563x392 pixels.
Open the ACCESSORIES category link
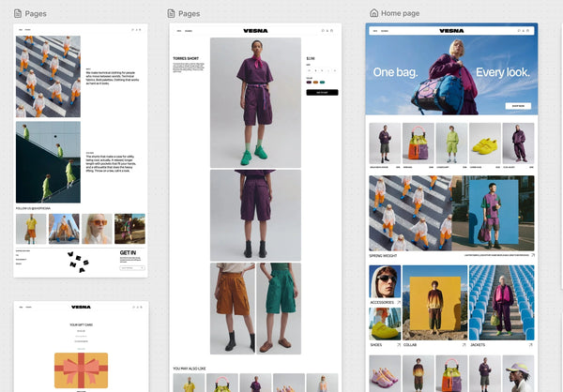click(382, 303)
